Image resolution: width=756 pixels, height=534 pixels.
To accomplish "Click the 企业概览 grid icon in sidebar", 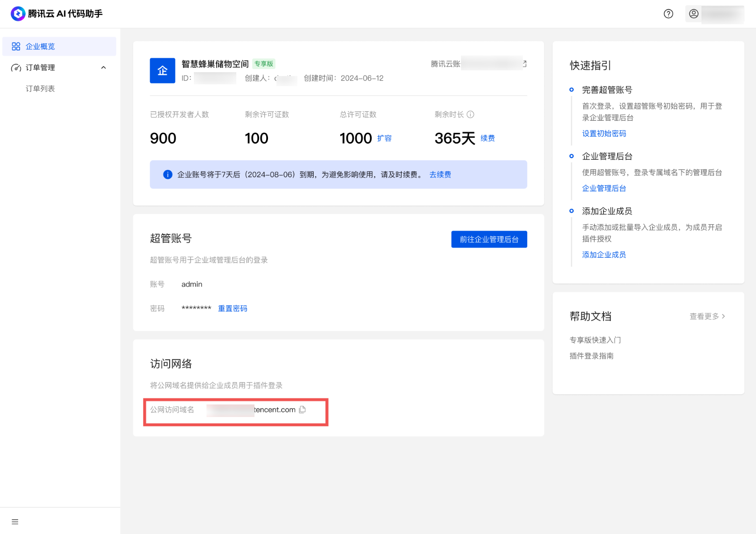I will [16, 46].
